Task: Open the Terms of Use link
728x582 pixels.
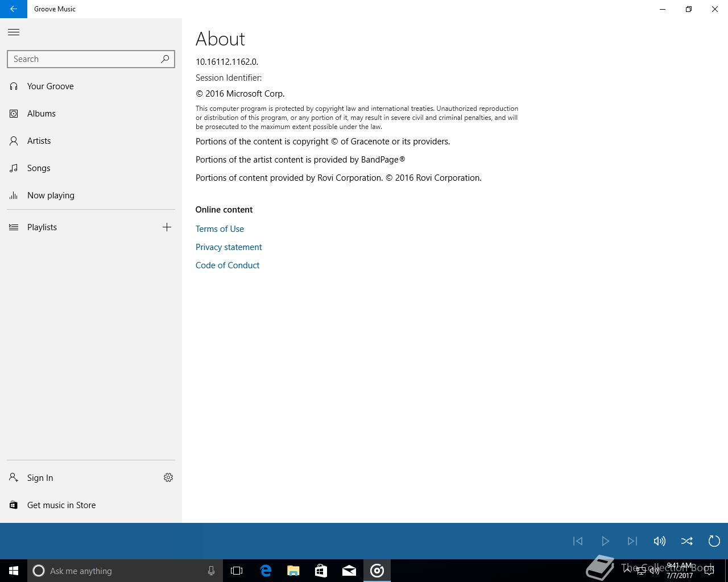Action: [220, 229]
